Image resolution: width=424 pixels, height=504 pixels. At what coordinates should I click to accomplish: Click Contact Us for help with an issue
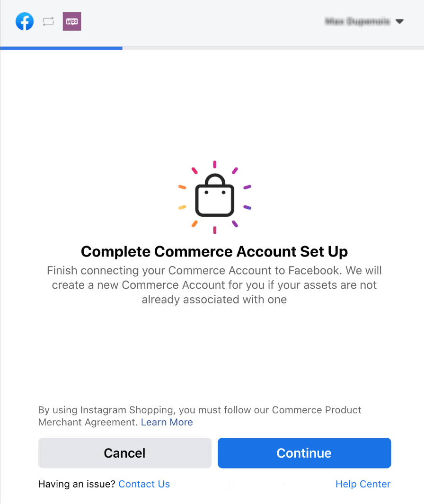tap(144, 484)
